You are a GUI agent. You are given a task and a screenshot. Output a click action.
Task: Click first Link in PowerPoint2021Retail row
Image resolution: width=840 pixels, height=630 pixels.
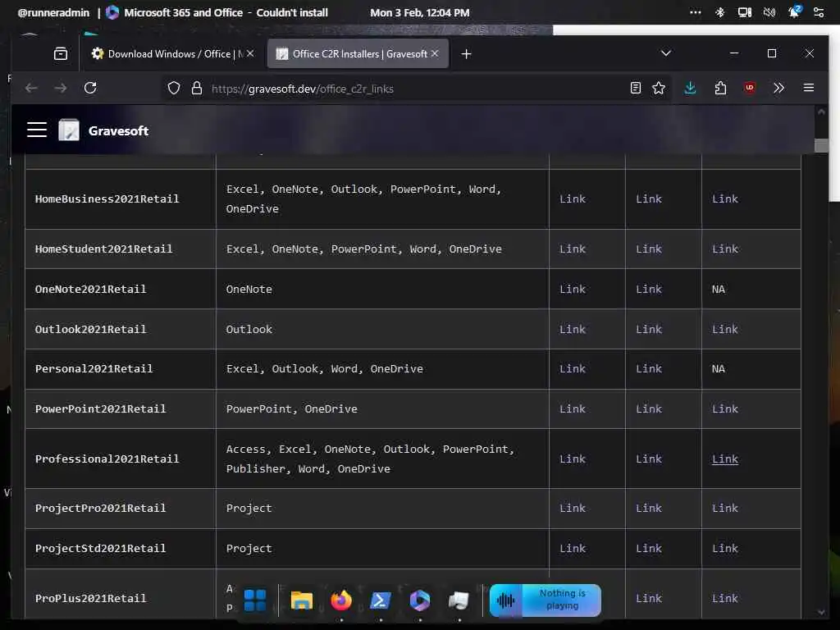click(x=572, y=409)
